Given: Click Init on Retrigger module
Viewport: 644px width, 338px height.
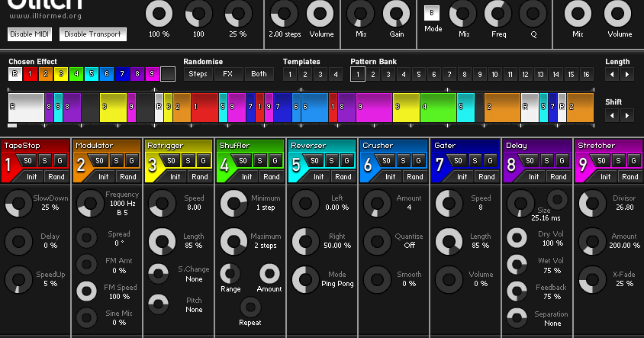Looking at the screenshot, I should pos(173,176).
